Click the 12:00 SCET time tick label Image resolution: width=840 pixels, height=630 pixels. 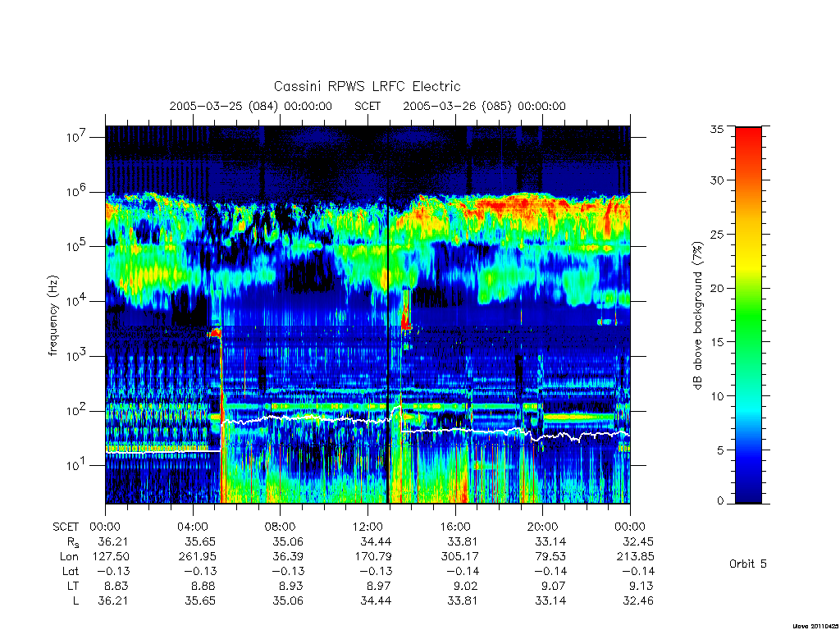tap(367, 527)
